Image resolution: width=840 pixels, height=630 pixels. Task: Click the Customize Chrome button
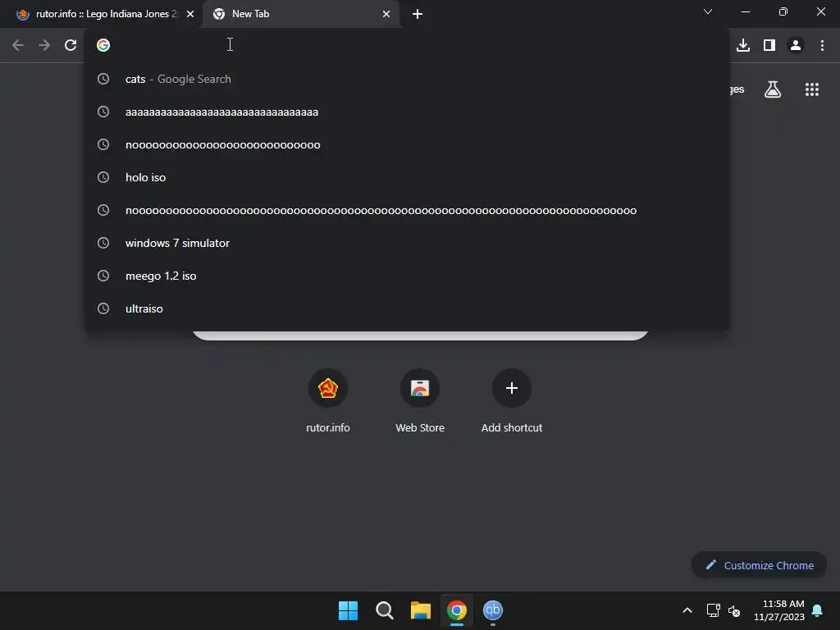point(759,565)
